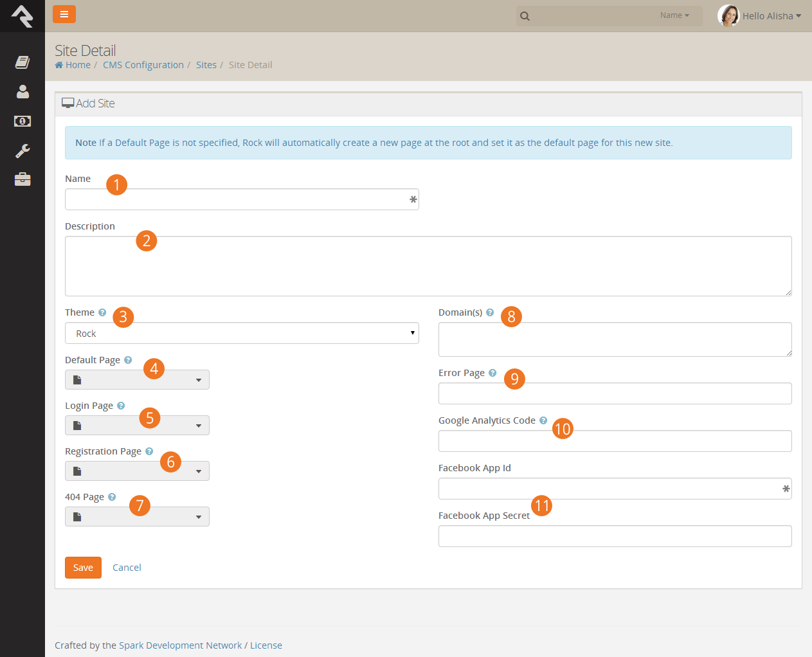This screenshot has height=657, width=812.
Task: Show help for Error Page field
Action: pos(492,373)
